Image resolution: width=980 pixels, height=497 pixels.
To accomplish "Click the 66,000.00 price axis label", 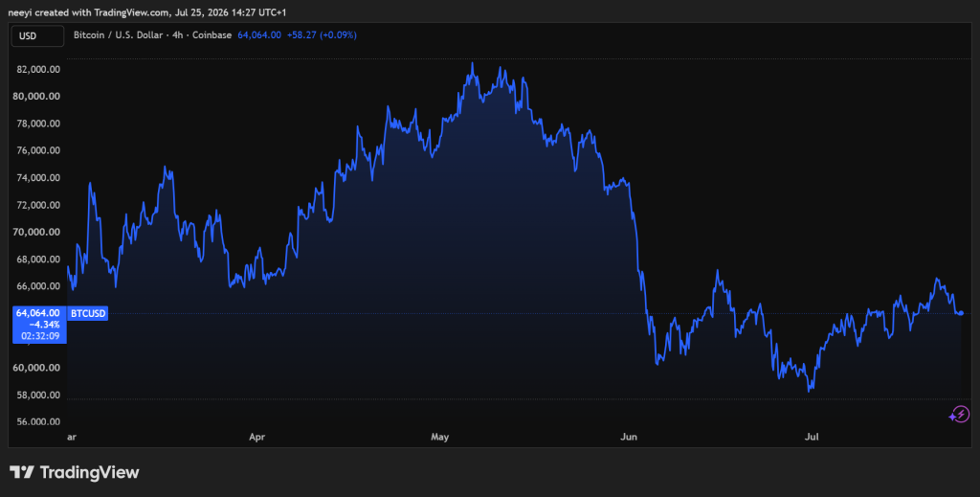I will (38, 286).
